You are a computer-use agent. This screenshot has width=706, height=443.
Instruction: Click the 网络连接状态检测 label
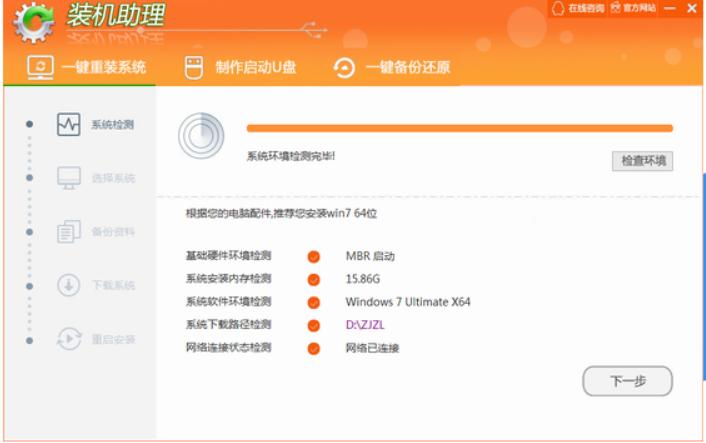coord(228,348)
